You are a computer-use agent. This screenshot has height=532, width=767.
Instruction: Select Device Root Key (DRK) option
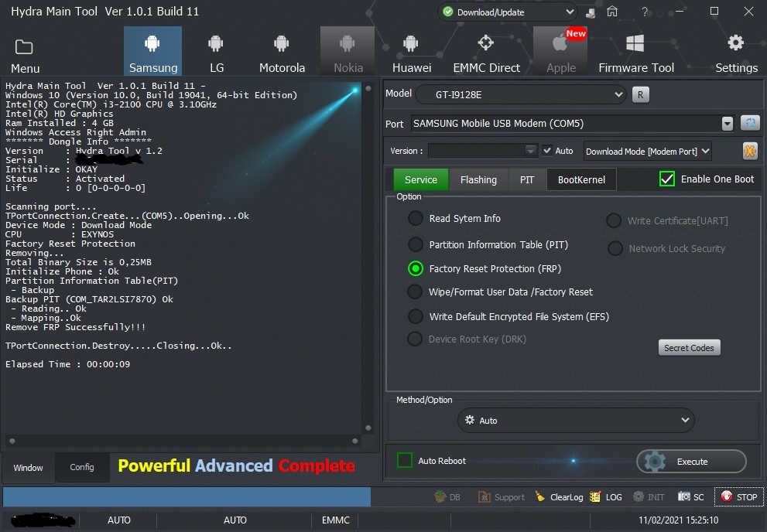coord(416,339)
